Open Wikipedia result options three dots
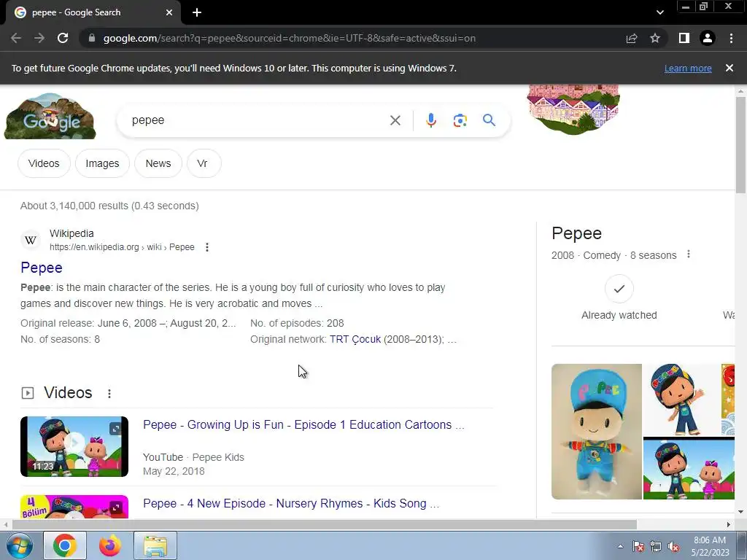 click(206, 247)
